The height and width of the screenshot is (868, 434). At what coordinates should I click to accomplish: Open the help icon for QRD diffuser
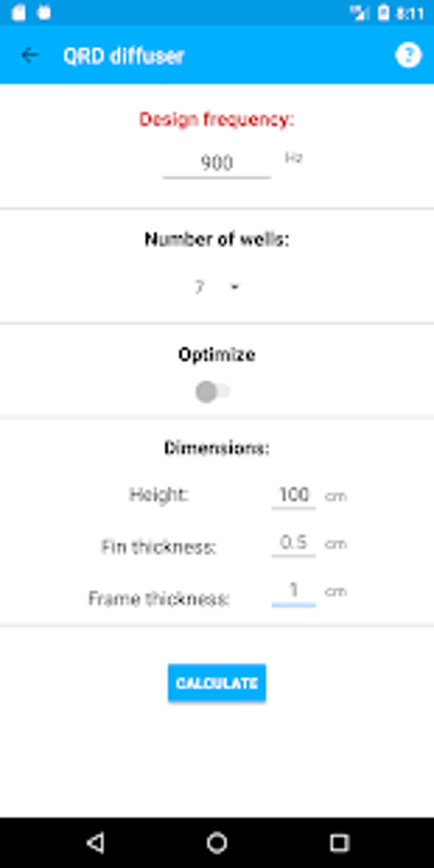pos(408,55)
